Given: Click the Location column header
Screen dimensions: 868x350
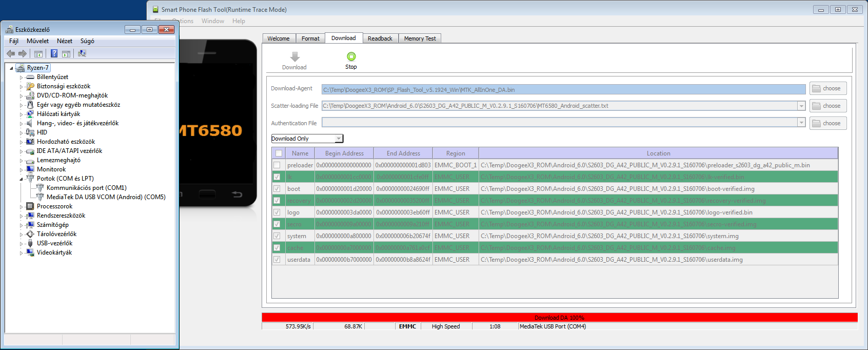Looking at the screenshot, I should coord(658,153).
